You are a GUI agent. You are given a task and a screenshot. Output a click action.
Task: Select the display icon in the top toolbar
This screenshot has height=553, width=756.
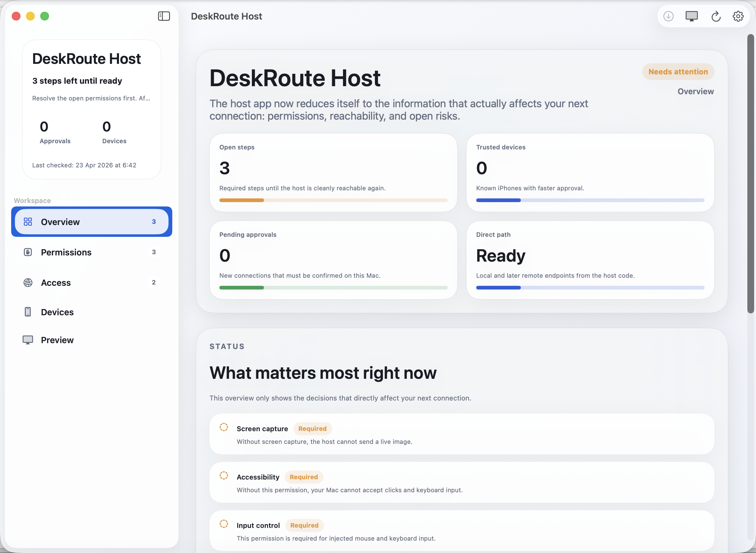coord(692,16)
